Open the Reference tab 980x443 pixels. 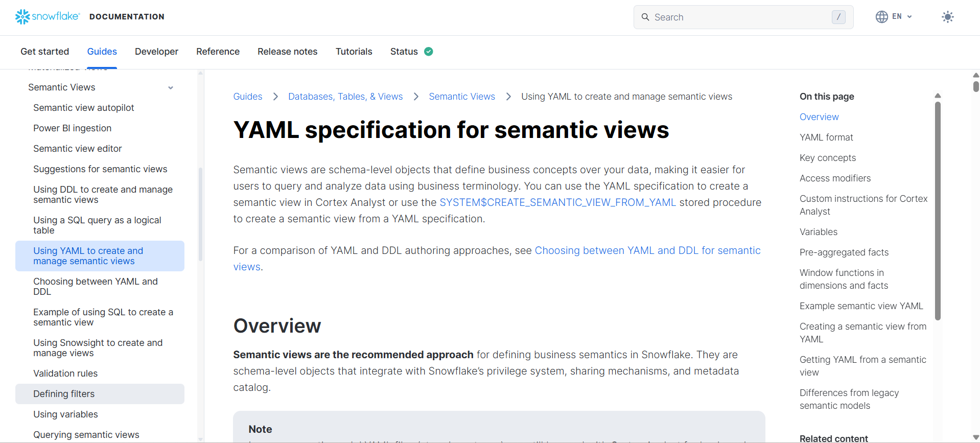tap(218, 52)
